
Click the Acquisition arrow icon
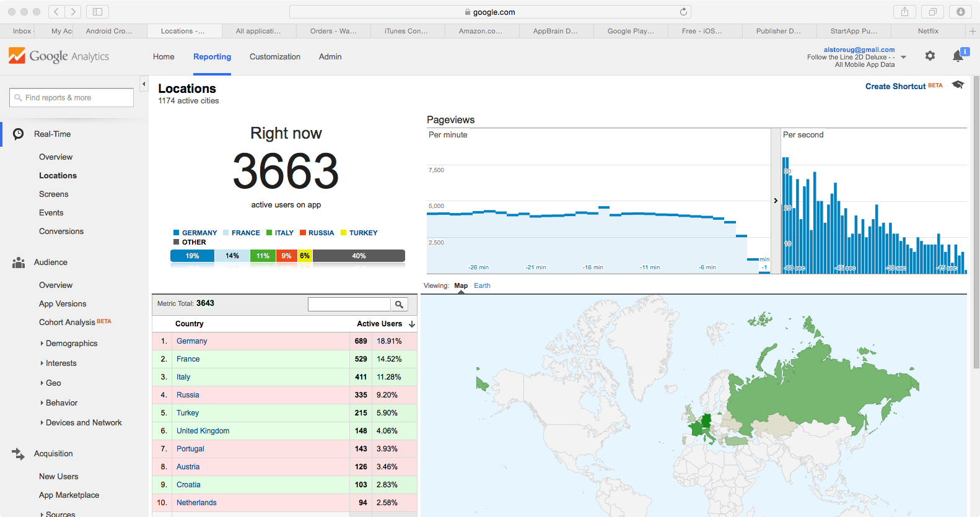[x=19, y=454]
